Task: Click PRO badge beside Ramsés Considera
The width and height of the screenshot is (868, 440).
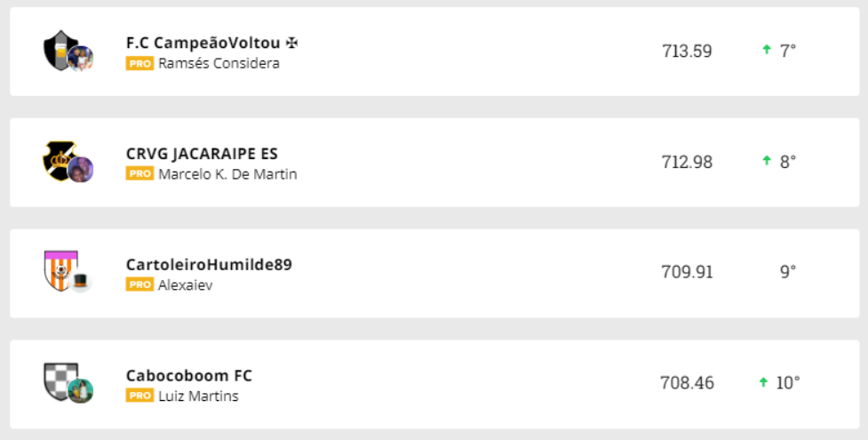Action: (x=139, y=64)
